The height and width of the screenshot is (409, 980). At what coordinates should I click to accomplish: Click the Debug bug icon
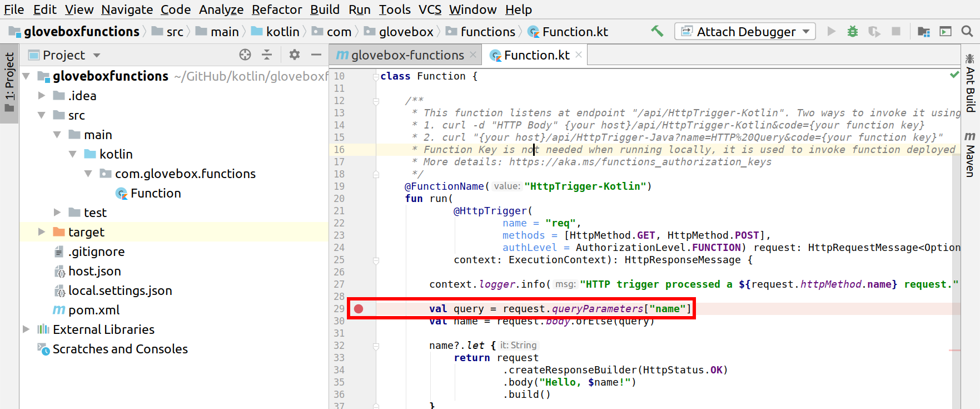(852, 31)
